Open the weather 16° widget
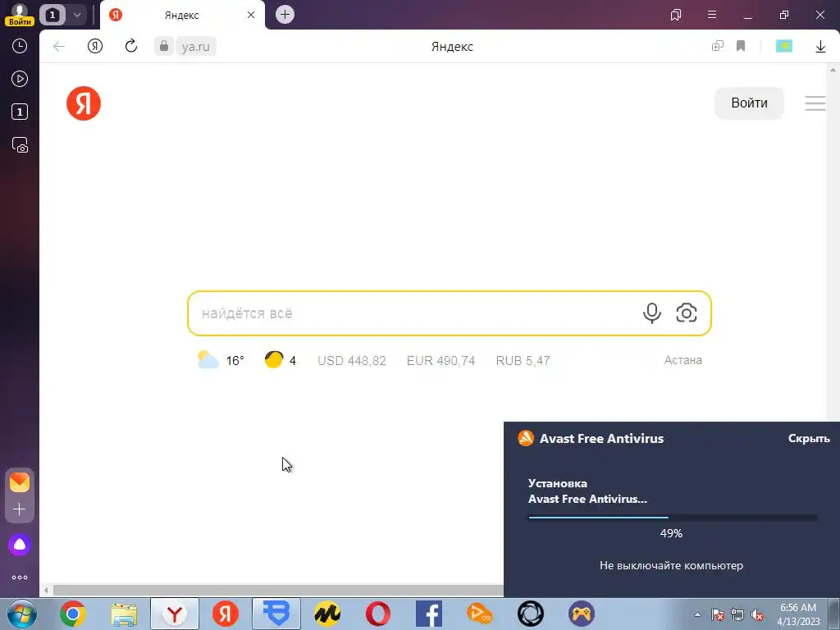 coord(221,360)
